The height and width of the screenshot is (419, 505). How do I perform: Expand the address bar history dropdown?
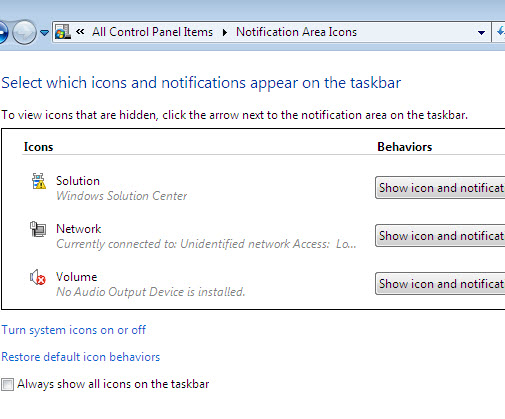[x=481, y=32]
